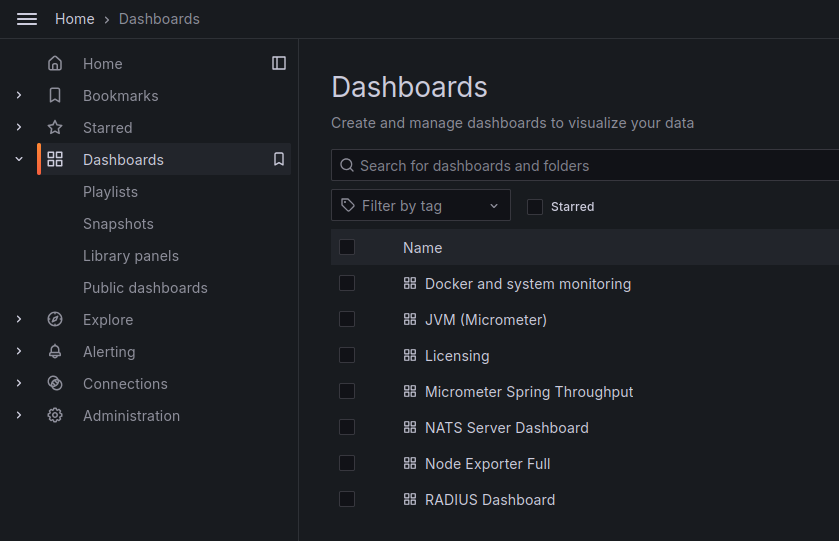Open the Filter by tag dropdown
The width and height of the screenshot is (839, 541).
click(x=420, y=205)
